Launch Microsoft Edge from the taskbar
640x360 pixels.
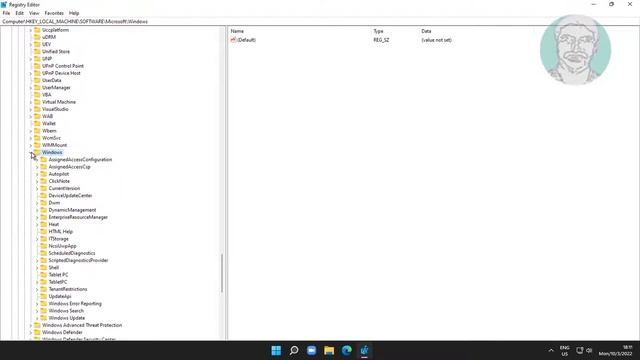pos(347,350)
